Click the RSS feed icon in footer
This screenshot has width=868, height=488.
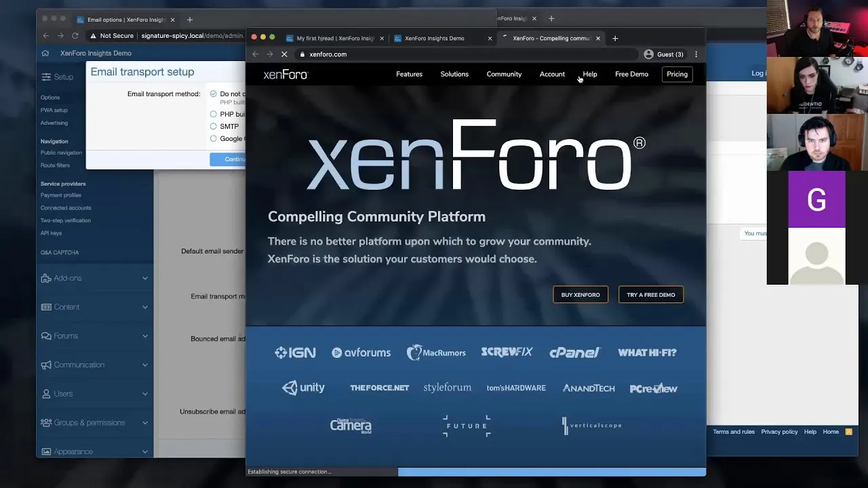pos(848,432)
